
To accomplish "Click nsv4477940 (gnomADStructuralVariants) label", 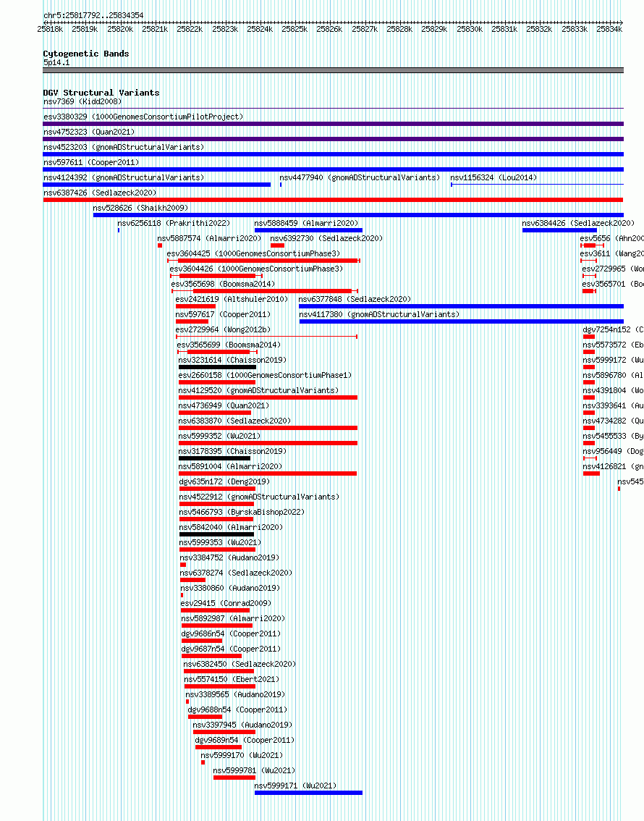I will tap(360, 177).
